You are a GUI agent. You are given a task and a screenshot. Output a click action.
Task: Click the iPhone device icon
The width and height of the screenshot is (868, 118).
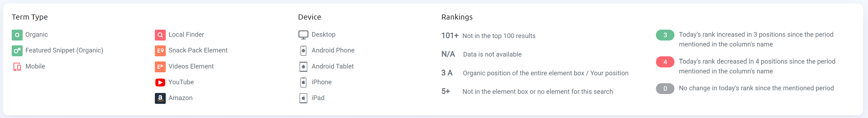point(303,82)
